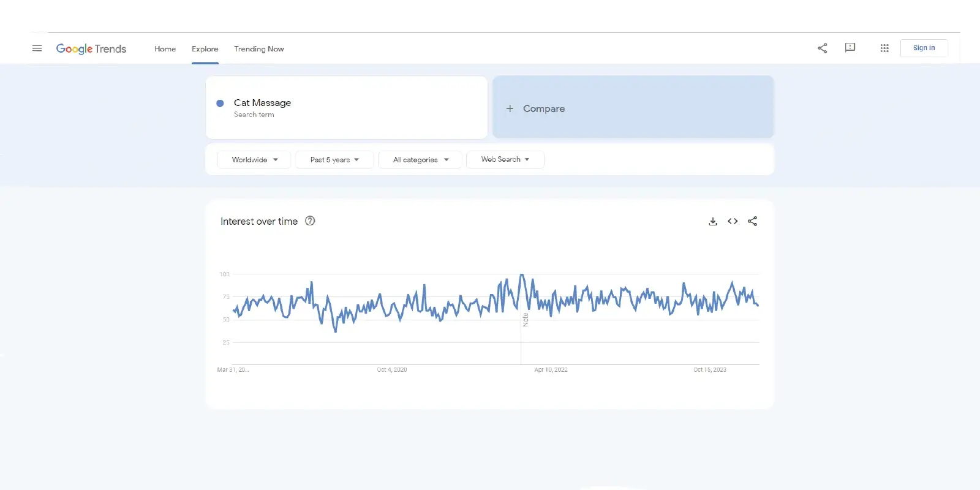Open the Web Search type dropdown
Viewport: 980px width, 490px height.
505,159
